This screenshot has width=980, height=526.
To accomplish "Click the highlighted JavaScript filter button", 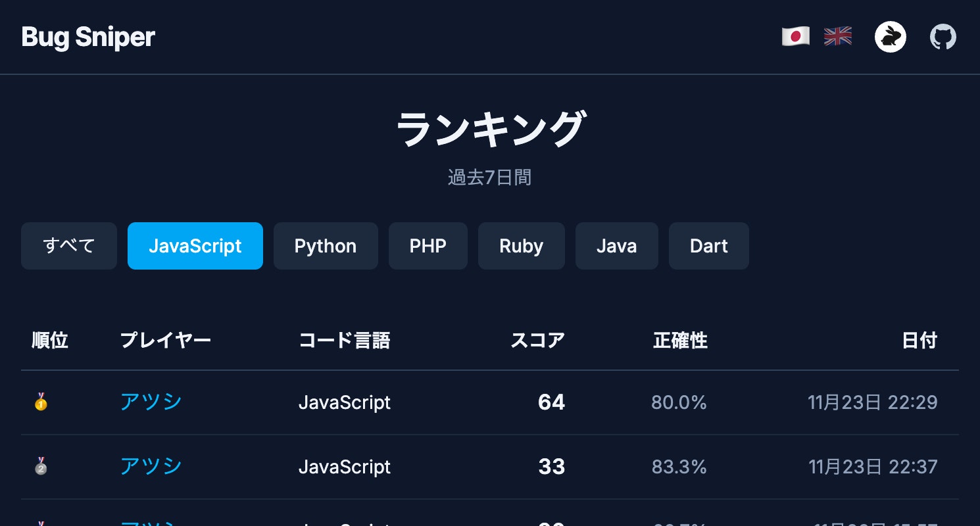I will tap(195, 245).
